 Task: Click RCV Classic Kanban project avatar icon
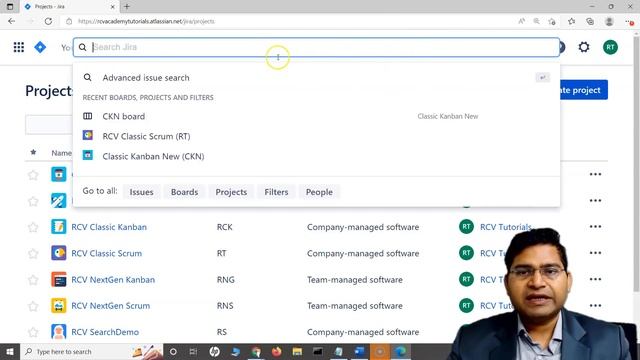pyautogui.click(x=59, y=227)
